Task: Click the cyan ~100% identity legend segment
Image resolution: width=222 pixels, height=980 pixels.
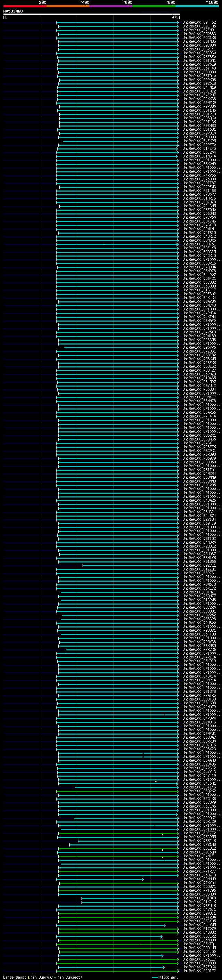Action: pyautogui.click(x=197, y=6)
